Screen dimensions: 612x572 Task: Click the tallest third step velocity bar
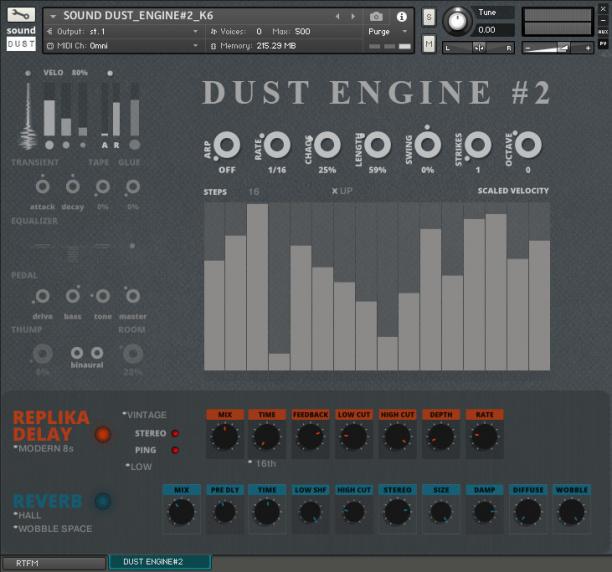coord(258,287)
